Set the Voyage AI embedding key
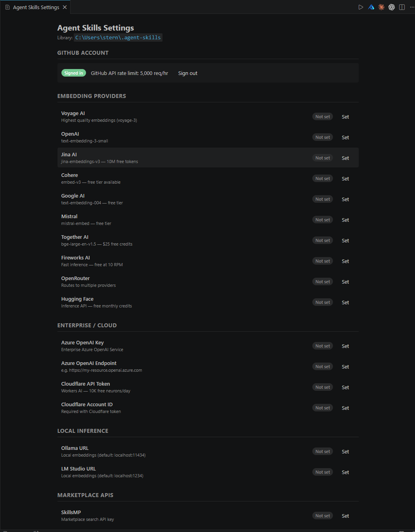 [345, 117]
